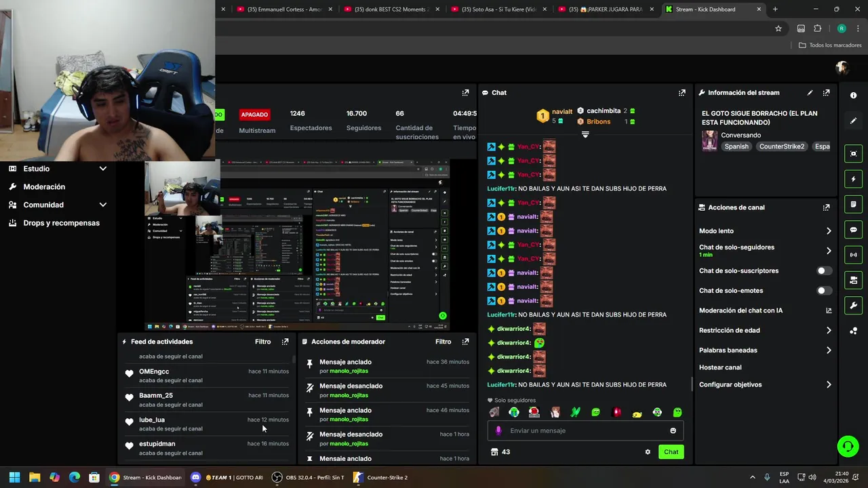The height and width of the screenshot is (488, 868).
Task: Switch to Soto Asa browser tab
Action: point(498,9)
